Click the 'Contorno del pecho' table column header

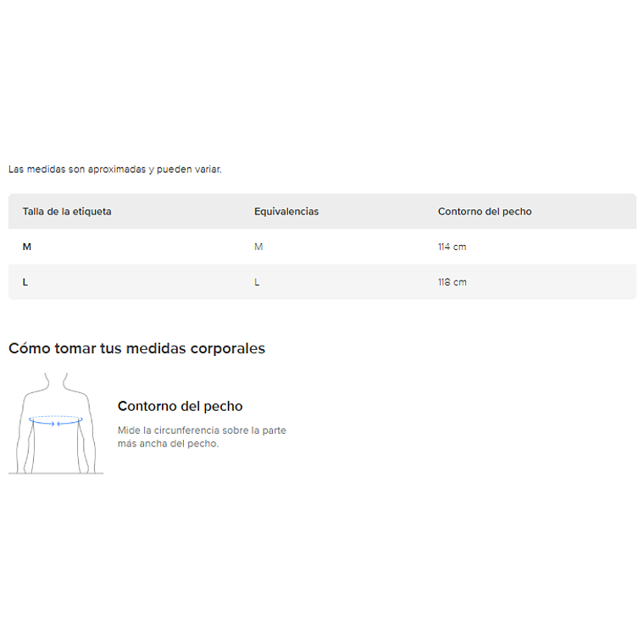(x=485, y=211)
